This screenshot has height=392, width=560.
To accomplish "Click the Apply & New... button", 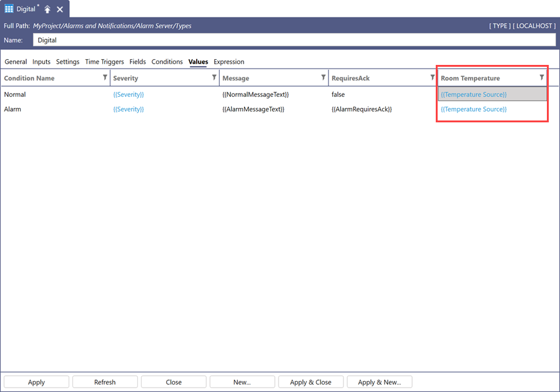I will 380,382.
